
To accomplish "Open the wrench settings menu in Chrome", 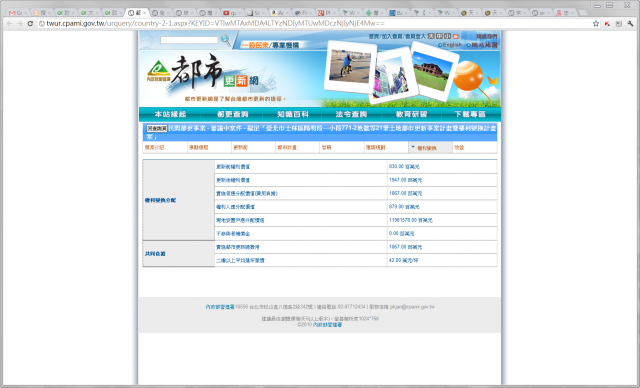I will pos(630,24).
